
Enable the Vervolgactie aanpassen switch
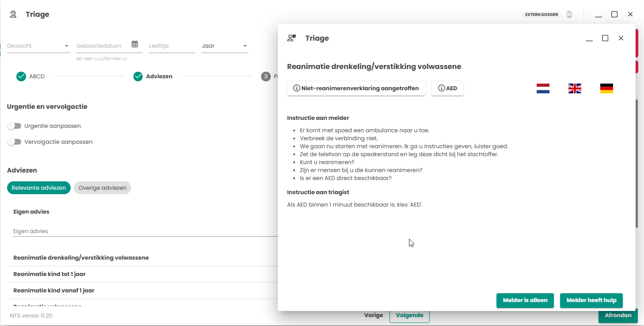14,142
